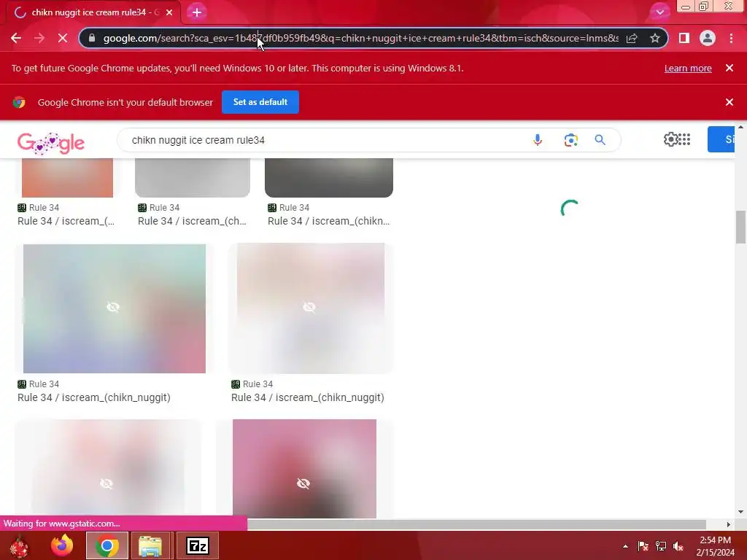Click the vertical page scrollbar thumb
Screen dimensions: 747x560
tap(740, 227)
